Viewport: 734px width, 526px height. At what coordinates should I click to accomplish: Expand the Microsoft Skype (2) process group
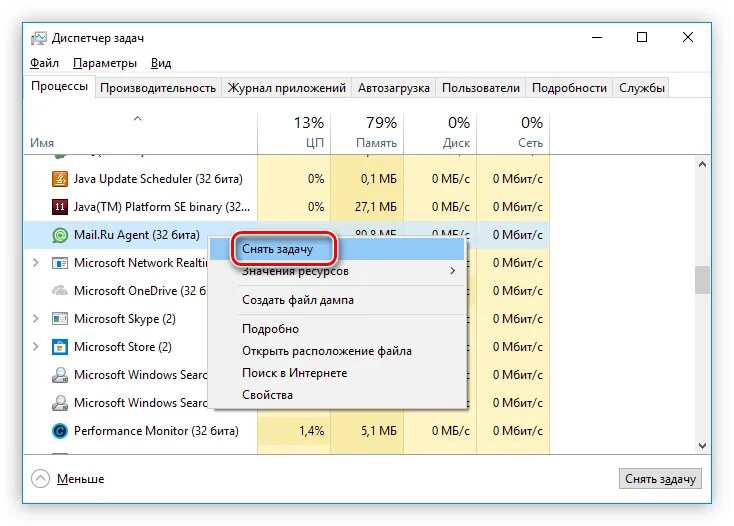[x=36, y=319]
